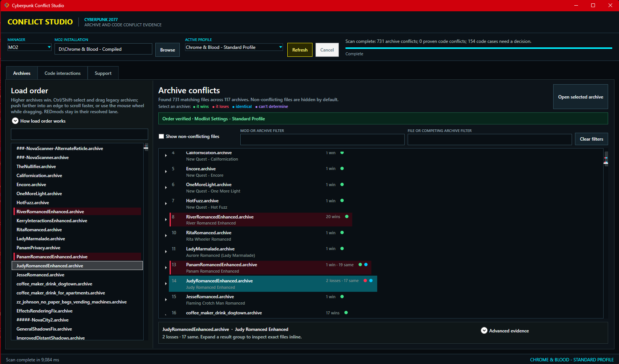
Task: Click the Cyberpunk Conflict Studio title bar icon
Action: pyautogui.click(x=7, y=5)
